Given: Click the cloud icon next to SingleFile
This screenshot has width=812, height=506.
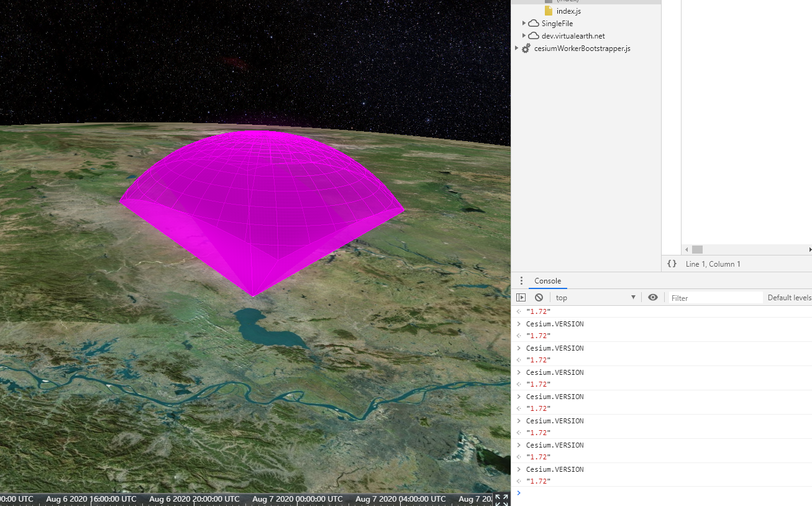Looking at the screenshot, I should tap(534, 24).
